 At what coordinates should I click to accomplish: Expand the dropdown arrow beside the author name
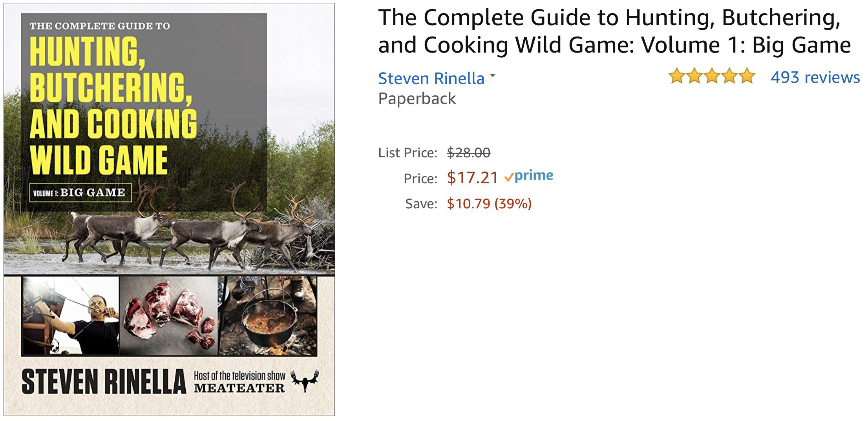493,75
